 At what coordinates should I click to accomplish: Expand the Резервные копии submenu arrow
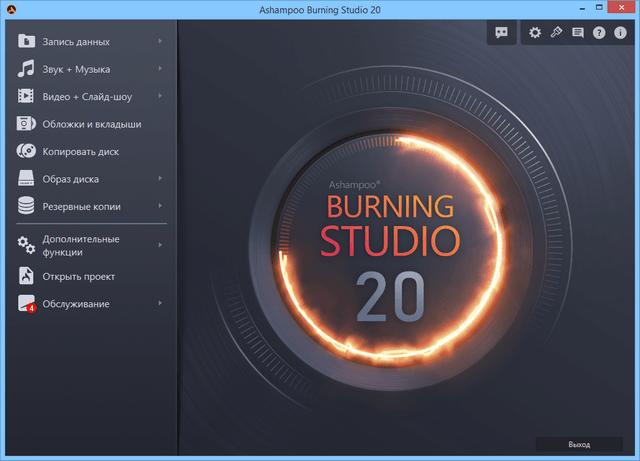tap(160, 206)
